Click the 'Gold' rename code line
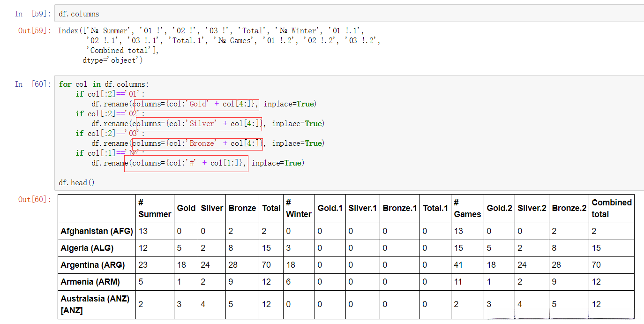The image size is (644, 324). click(203, 104)
